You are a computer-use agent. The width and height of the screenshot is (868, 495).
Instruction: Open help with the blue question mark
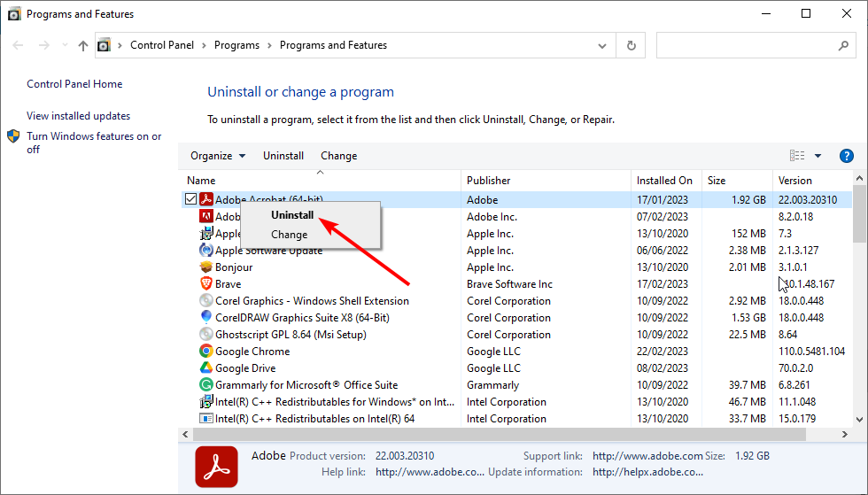click(847, 156)
